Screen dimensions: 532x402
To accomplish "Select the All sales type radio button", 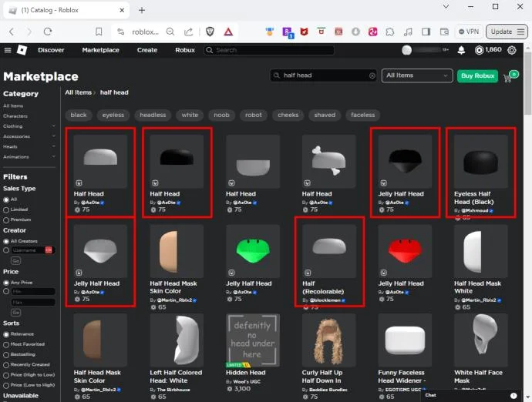I will (6, 199).
